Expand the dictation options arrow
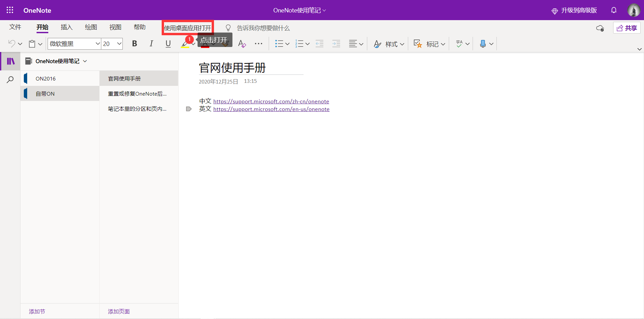This screenshot has height=319, width=644. [x=491, y=44]
